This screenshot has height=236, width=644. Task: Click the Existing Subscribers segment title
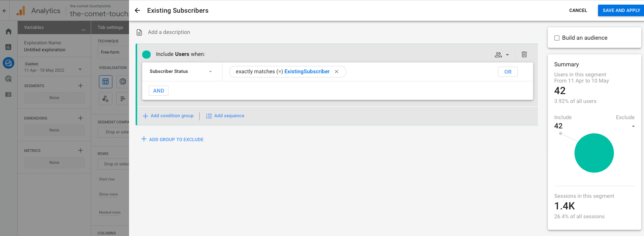pos(178,10)
